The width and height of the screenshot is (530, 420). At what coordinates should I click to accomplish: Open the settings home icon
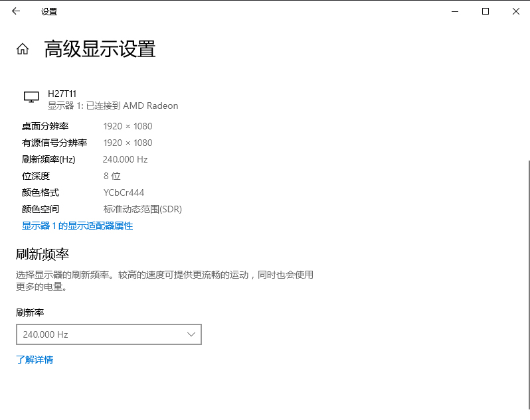(23, 49)
